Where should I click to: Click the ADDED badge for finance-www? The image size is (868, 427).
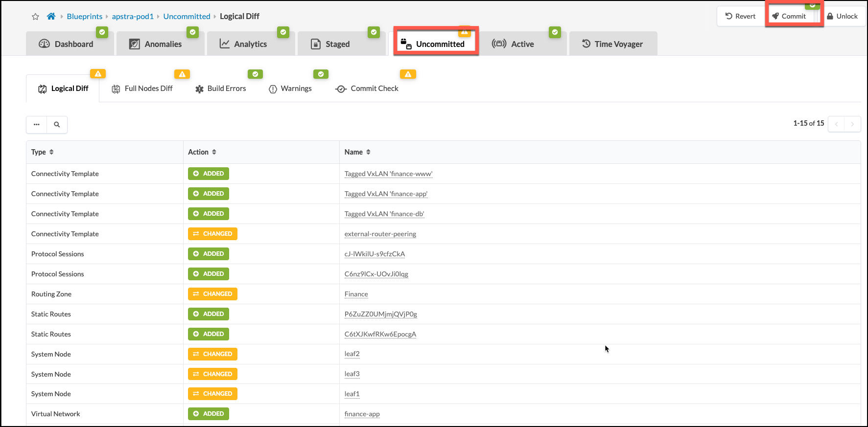click(x=209, y=174)
